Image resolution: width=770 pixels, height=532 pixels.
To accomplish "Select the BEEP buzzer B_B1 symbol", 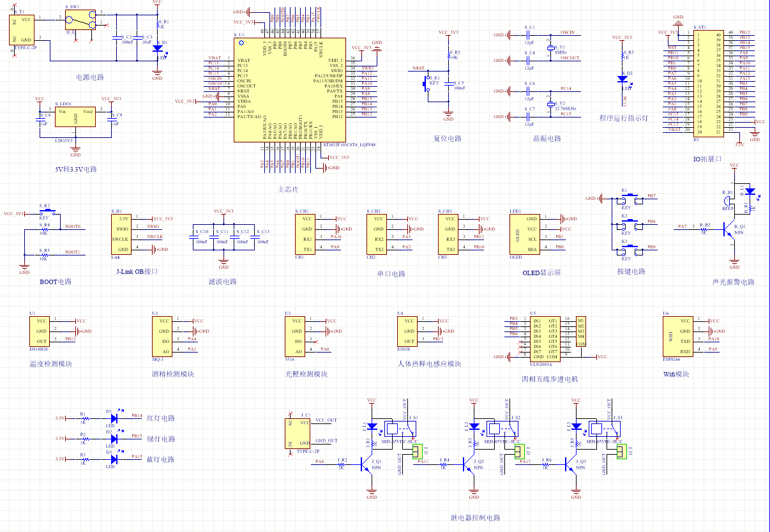I will point(727,202).
